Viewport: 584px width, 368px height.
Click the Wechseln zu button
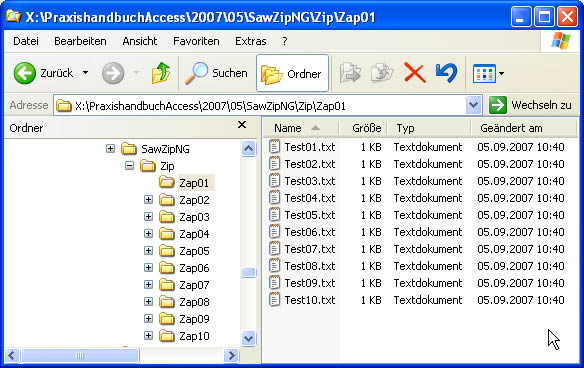tap(530, 105)
